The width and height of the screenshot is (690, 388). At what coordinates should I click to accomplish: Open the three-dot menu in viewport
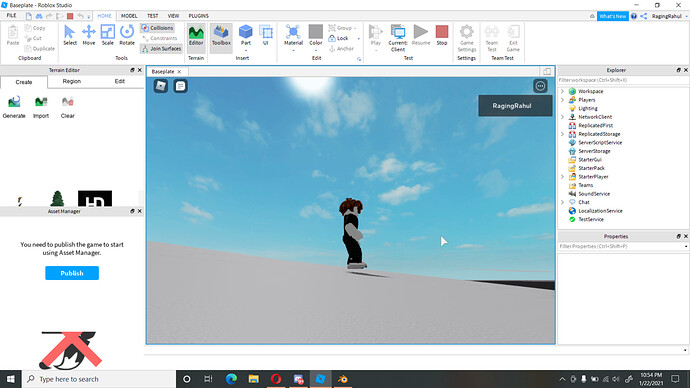point(540,86)
